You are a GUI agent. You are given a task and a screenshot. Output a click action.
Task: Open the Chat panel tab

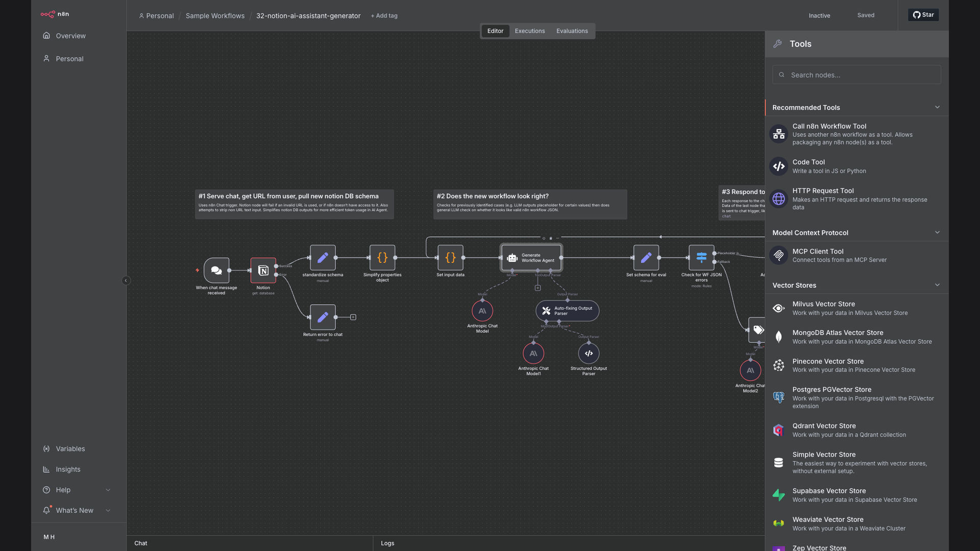pyautogui.click(x=141, y=543)
